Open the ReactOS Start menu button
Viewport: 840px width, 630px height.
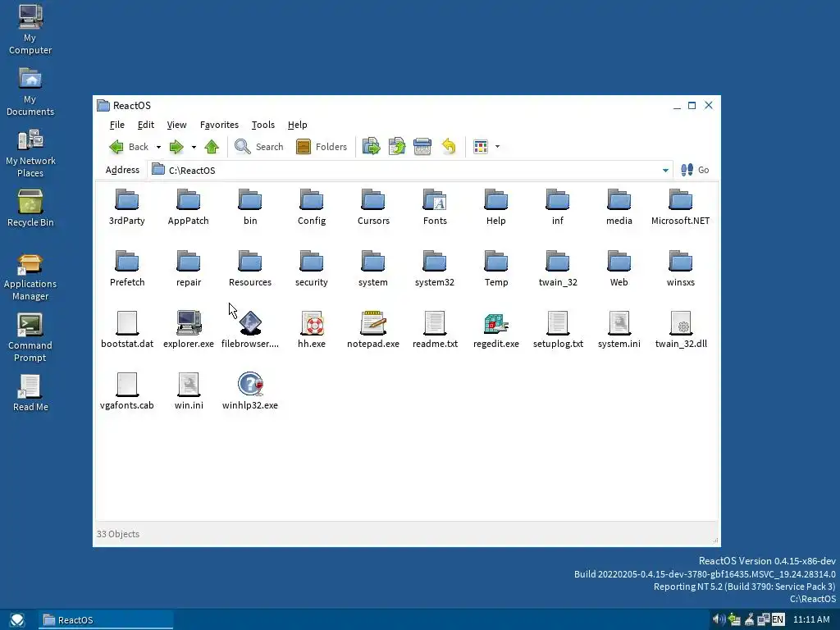click(16, 620)
